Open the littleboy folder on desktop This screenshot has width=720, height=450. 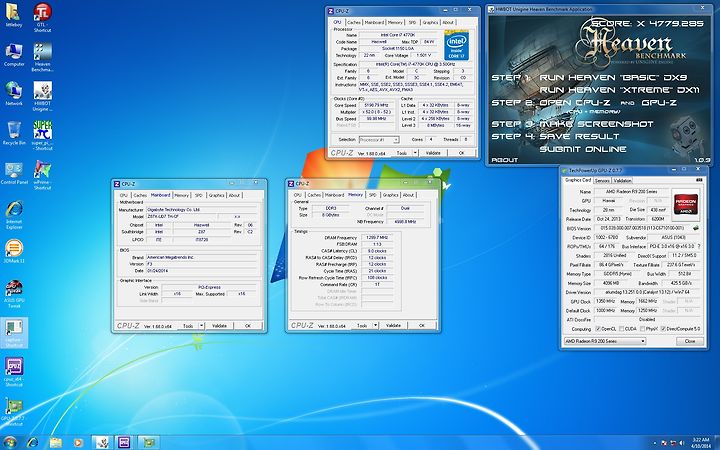(x=13, y=15)
